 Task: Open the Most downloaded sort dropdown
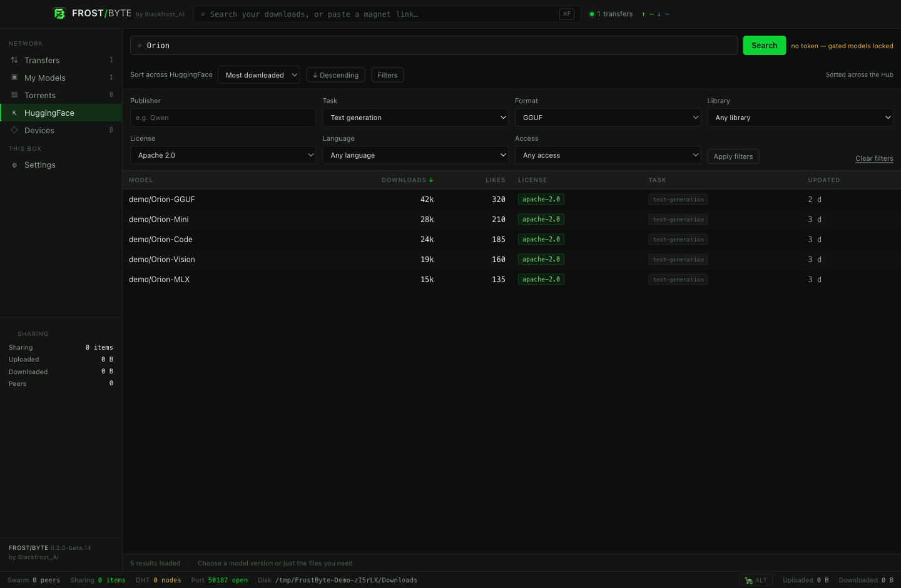click(x=259, y=75)
